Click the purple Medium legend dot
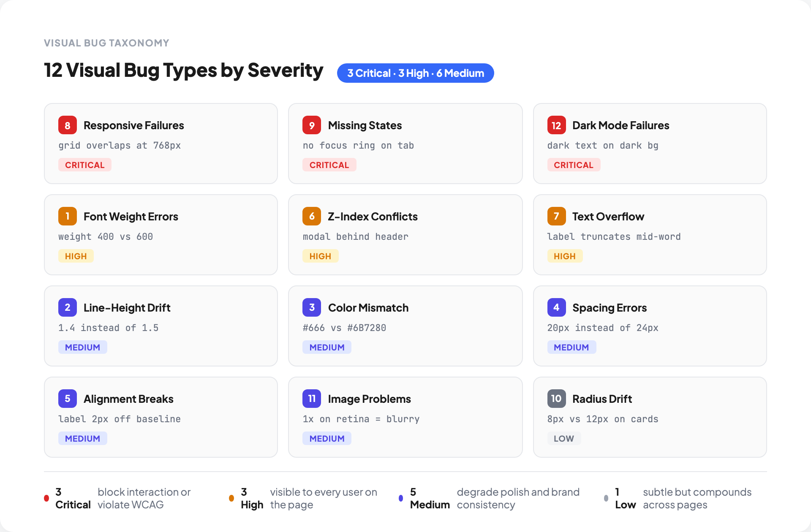 [401, 498]
